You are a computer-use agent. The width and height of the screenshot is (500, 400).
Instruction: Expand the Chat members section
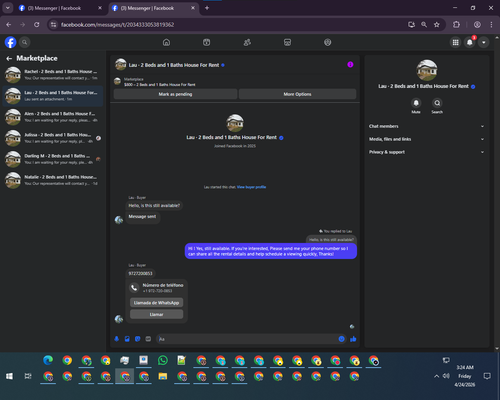(x=426, y=126)
